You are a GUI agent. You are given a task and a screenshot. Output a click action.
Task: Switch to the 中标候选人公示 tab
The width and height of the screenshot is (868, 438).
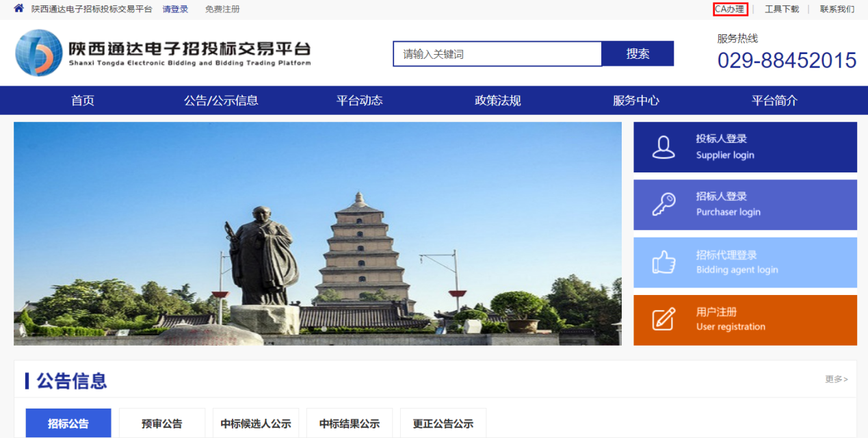[x=256, y=423]
